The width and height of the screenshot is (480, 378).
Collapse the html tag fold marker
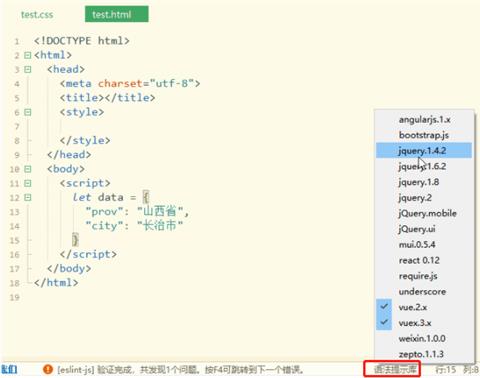[x=28, y=55]
